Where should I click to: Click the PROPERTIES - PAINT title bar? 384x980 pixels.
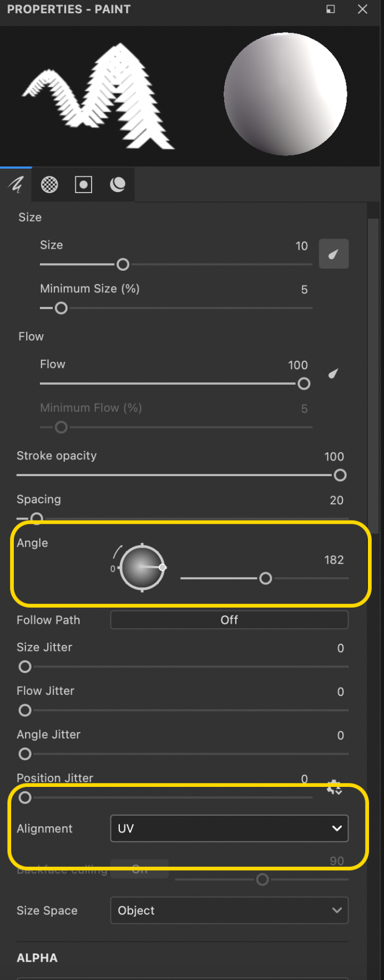tap(68, 9)
